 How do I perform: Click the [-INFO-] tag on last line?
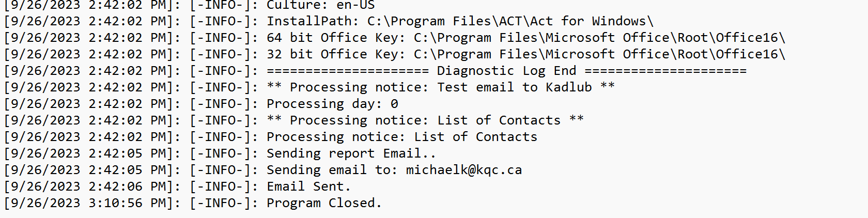(x=224, y=203)
